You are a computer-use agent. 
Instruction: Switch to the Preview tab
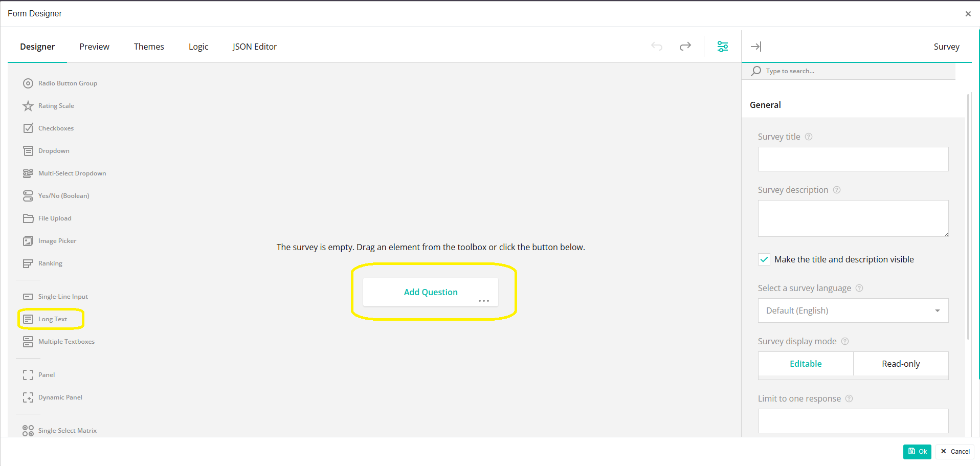[x=94, y=47]
